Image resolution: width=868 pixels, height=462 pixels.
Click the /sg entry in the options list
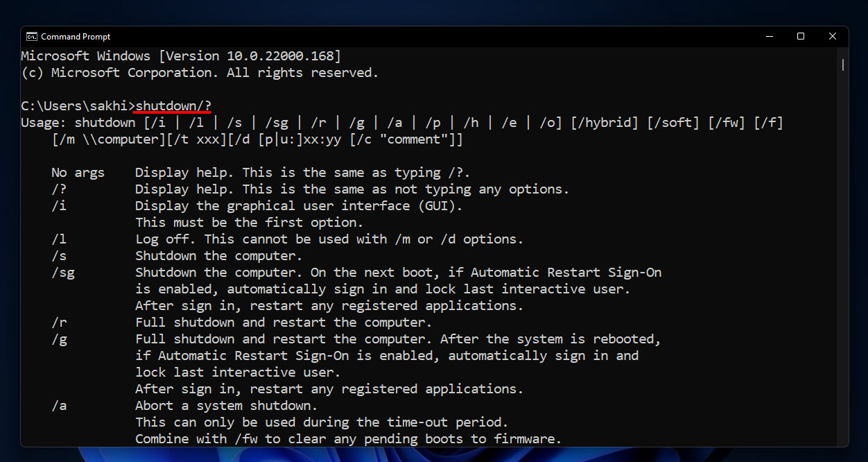point(63,273)
